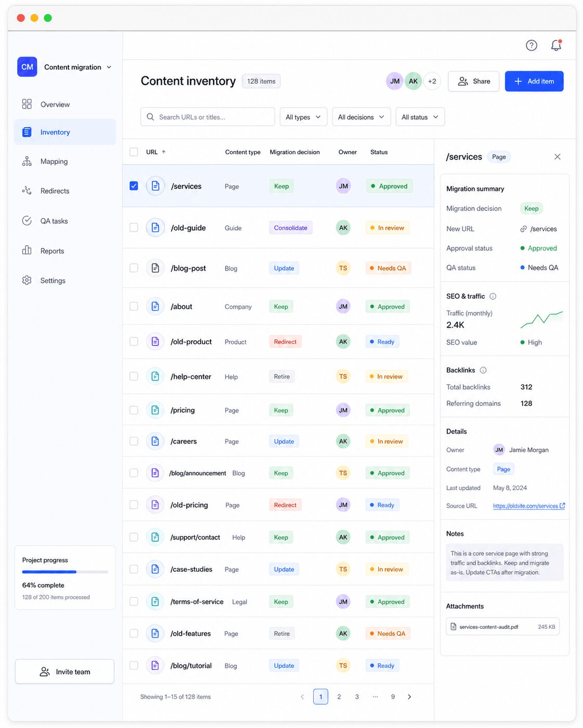
Task: Open QA tasks in the sidebar
Action: tap(65, 221)
